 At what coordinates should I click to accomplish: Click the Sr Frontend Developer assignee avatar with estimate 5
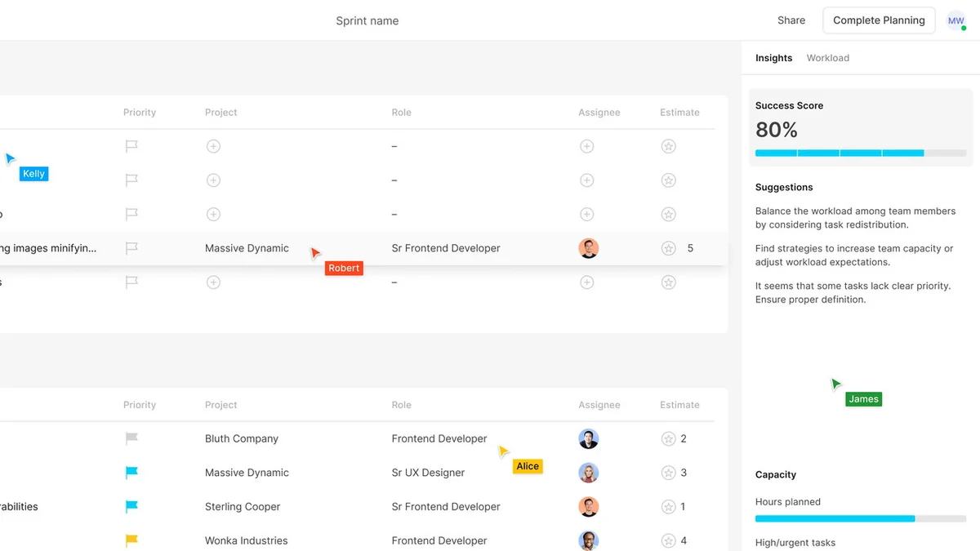(589, 248)
